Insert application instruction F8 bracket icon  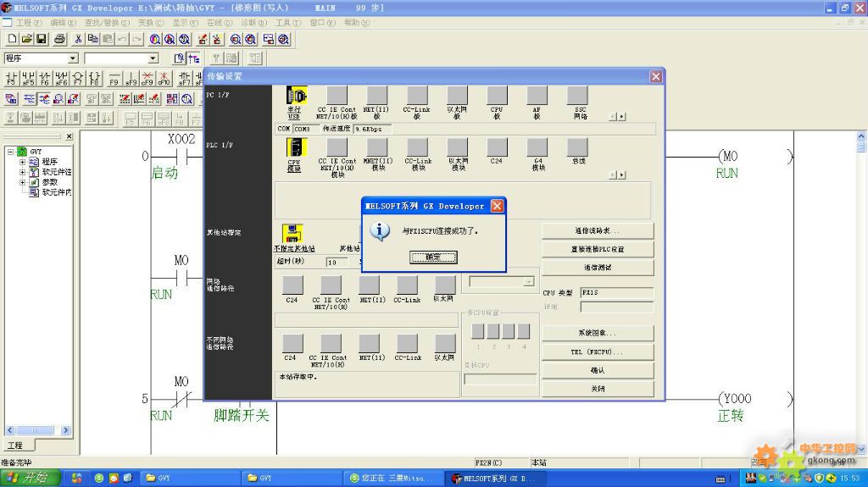(x=95, y=78)
